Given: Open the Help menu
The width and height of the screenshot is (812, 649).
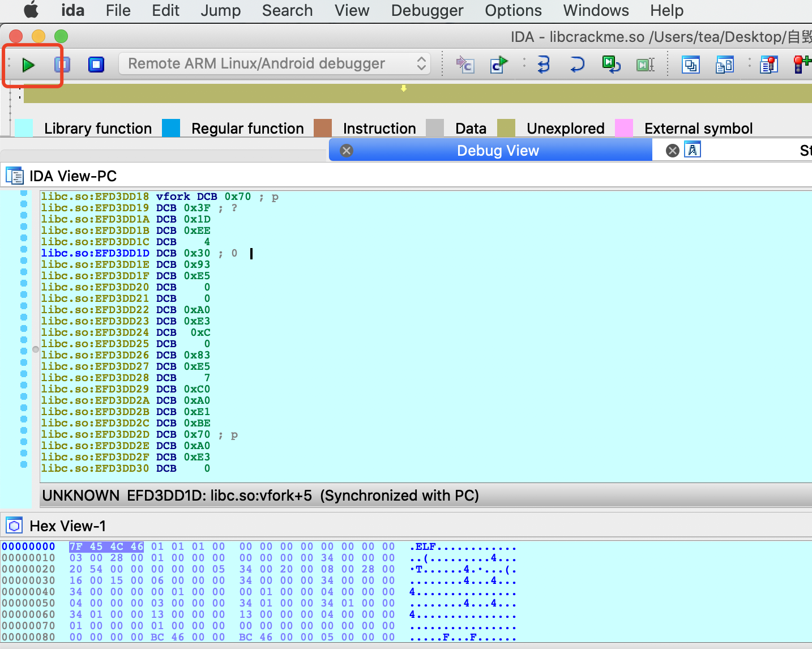Looking at the screenshot, I should [x=666, y=10].
